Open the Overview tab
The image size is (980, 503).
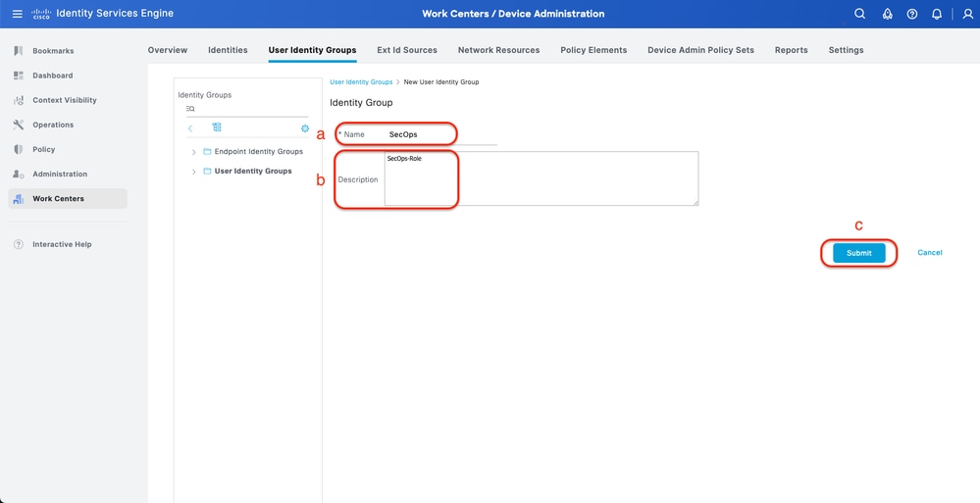tap(168, 50)
